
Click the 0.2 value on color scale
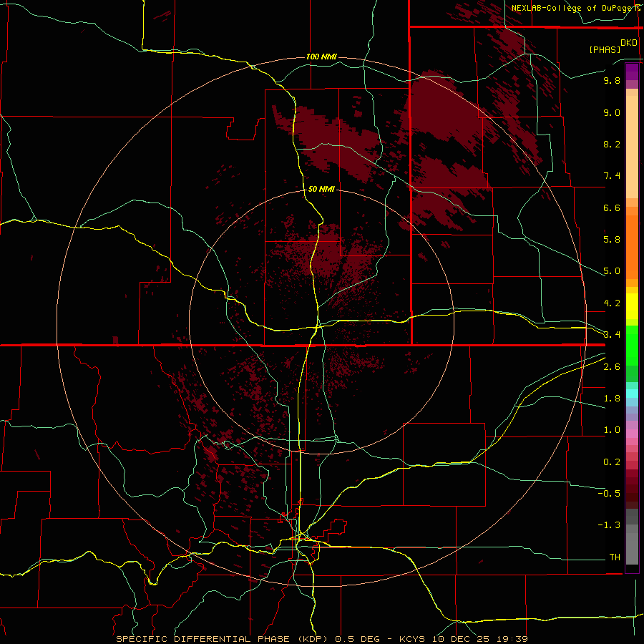pos(612,462)
